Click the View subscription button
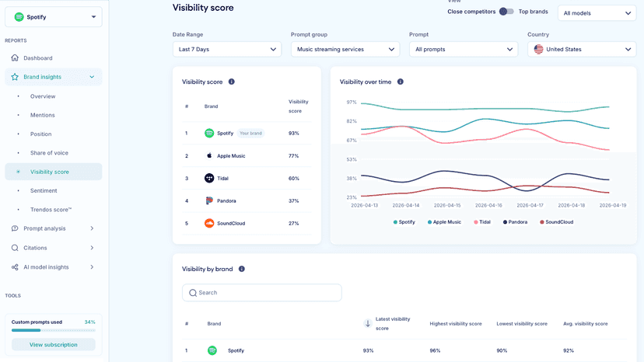The width and height of the screenshot is (644, 362). click(54, 345)
